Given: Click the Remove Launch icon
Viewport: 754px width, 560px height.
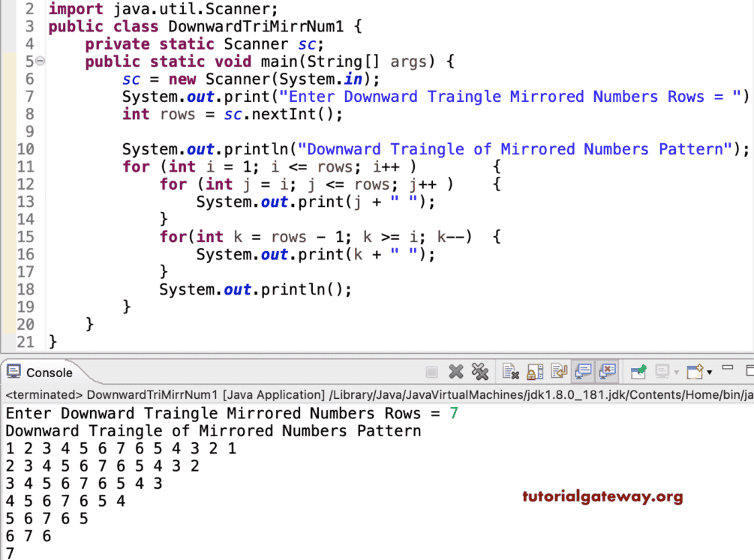Looking at the screenshot, I should [455, 371].
